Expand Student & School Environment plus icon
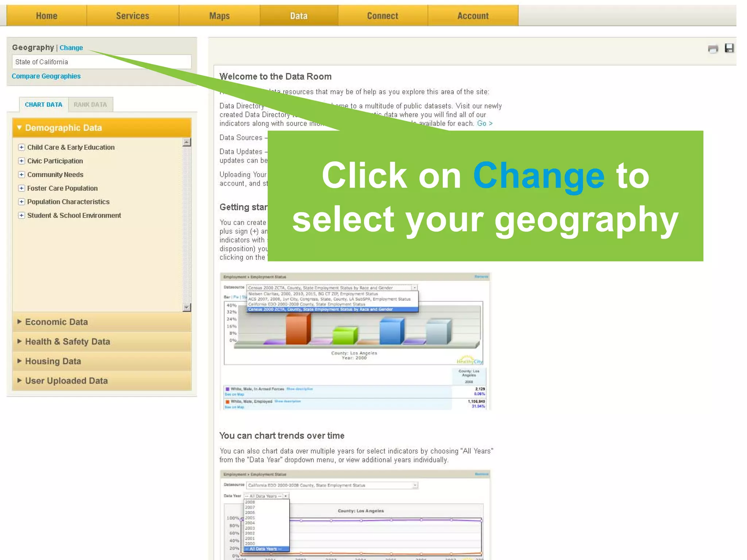 (22, 215)
